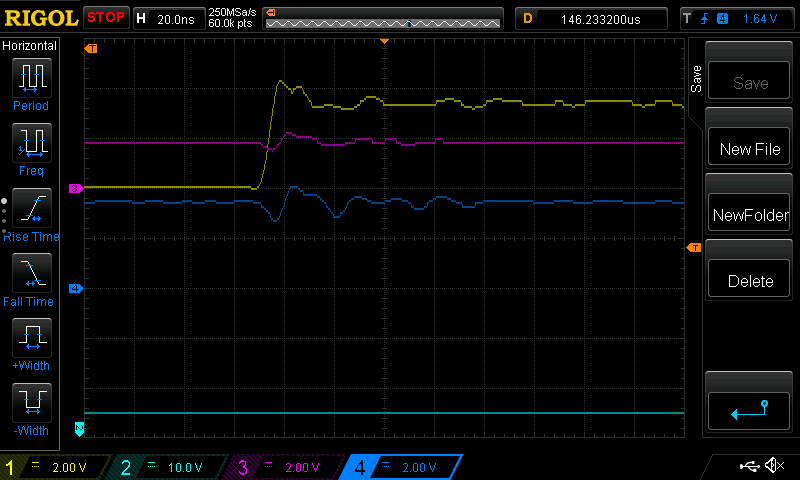800x480 pixels.
Task: Select the Fall Time measurement icon
Action: pyautogui.click(x=32, y=272)
